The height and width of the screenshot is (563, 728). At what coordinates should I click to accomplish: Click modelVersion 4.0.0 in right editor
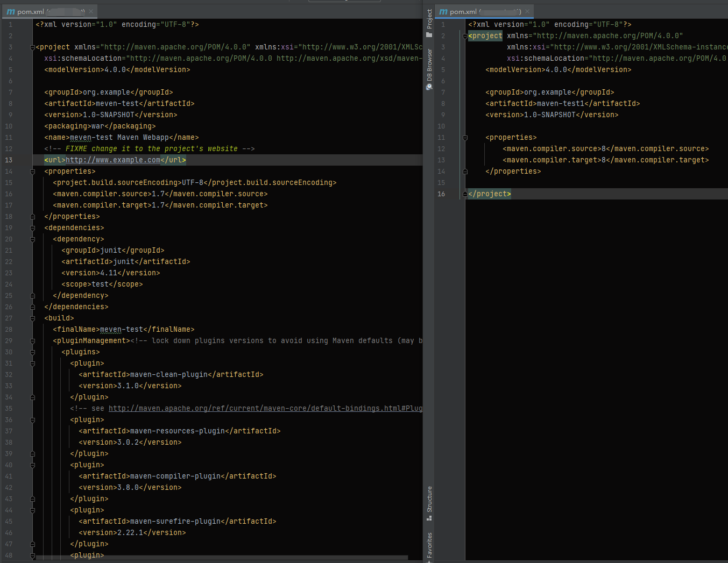pos(559,70)
